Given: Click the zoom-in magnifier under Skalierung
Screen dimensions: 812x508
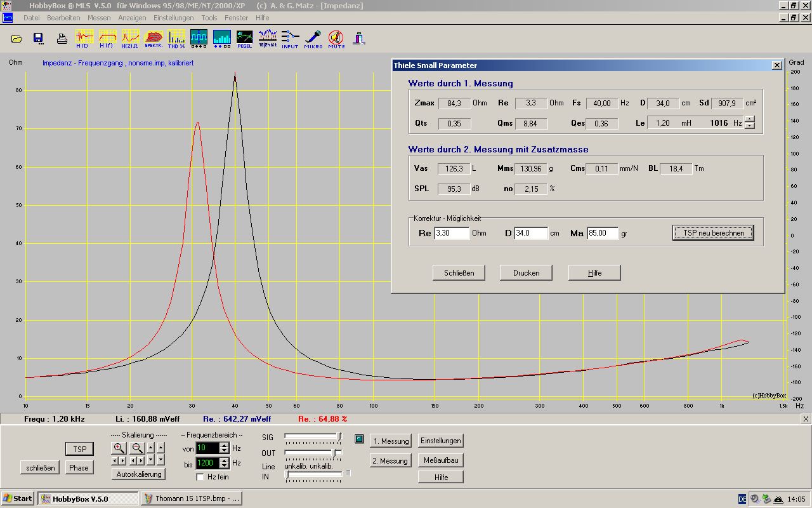Looking at the screenshot, I should click(119, 448).
